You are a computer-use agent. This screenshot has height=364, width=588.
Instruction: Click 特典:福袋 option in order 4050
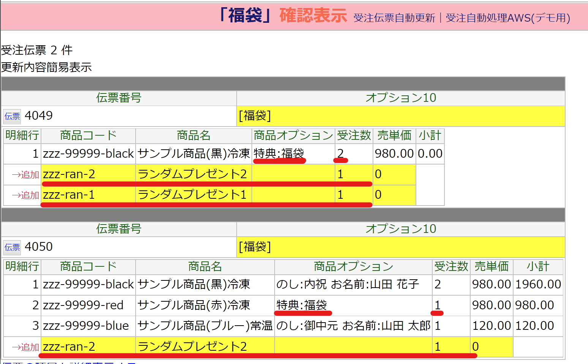pyautogui.click(x=302, y=305)
